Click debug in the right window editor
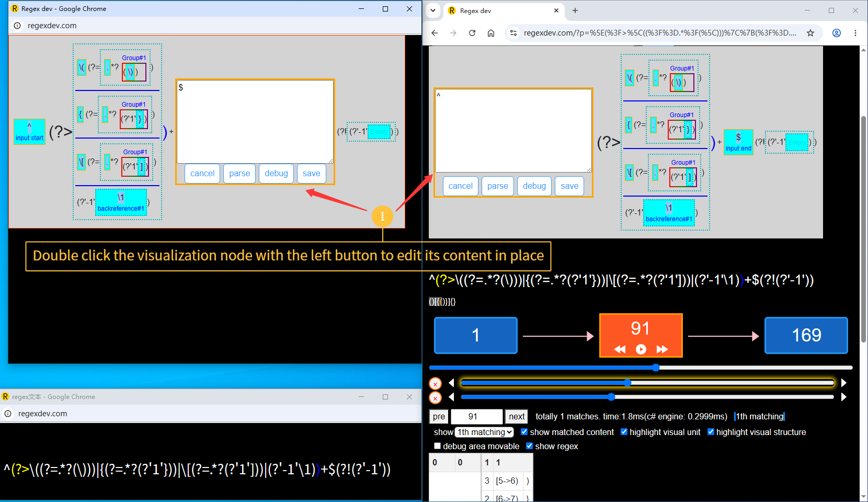Viewport: 868px width, 502px height. pyautogui.click(x=534, y=186)
